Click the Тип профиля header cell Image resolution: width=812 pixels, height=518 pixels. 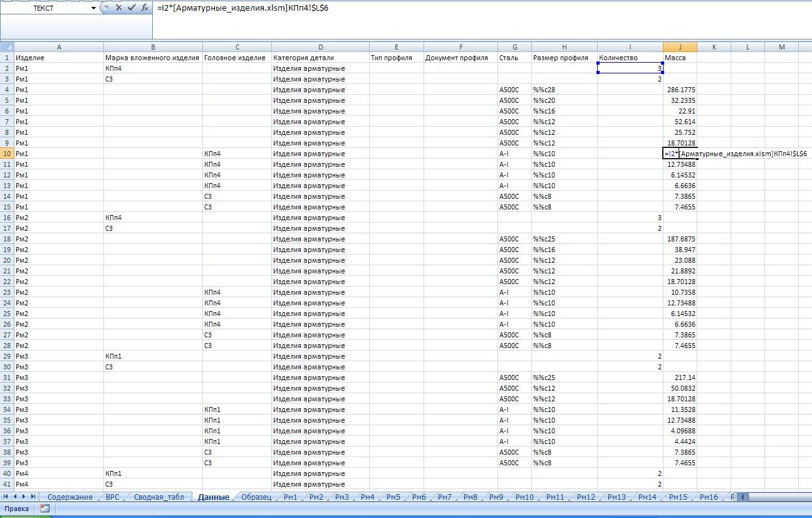click(x=396, y=58)
